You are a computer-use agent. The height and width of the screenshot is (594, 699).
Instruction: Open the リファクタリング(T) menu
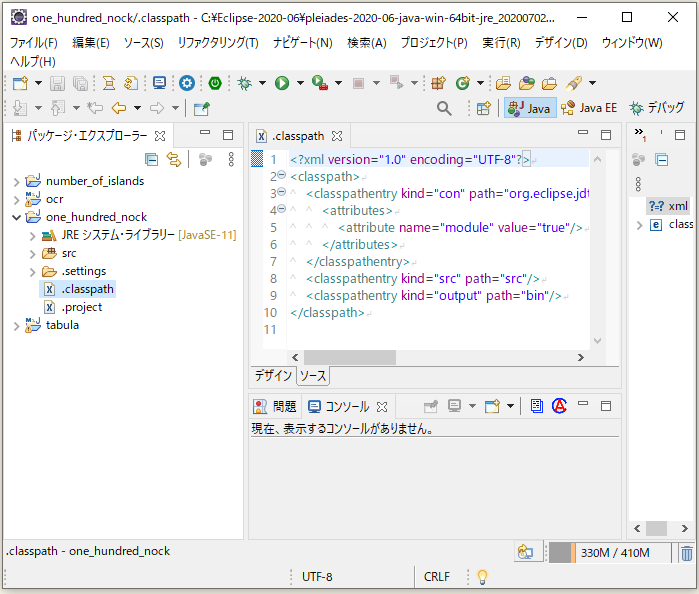(x=218, y=43)
